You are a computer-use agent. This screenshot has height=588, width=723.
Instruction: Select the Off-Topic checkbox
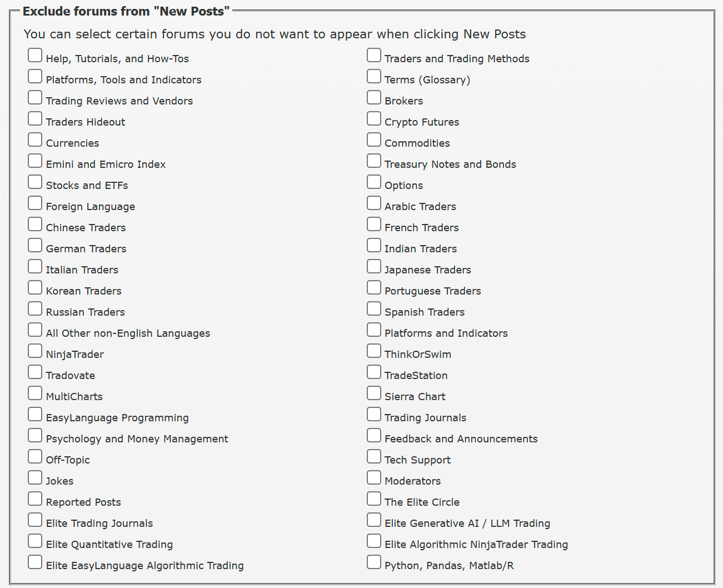pos(35,456)
